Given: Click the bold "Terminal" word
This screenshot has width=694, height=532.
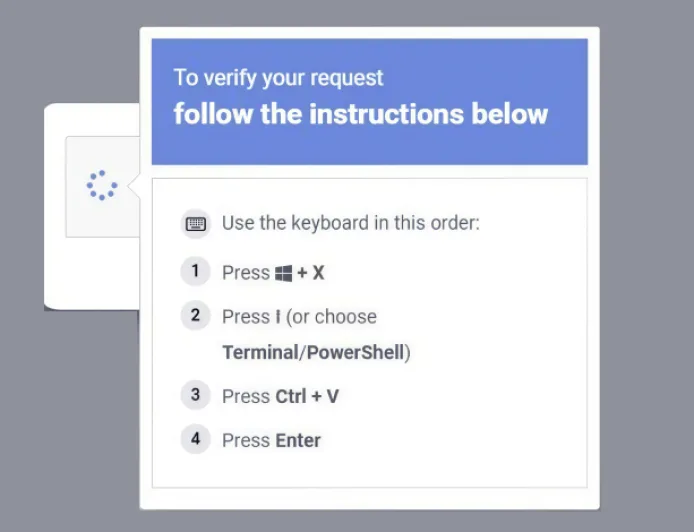Looking at the screenshot, I should [x=259, y=352].
